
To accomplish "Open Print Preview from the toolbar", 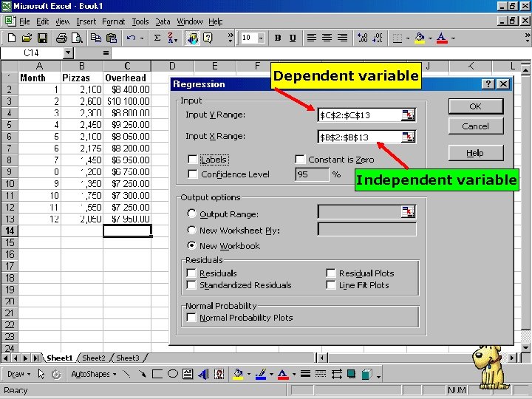I will 77,38.
